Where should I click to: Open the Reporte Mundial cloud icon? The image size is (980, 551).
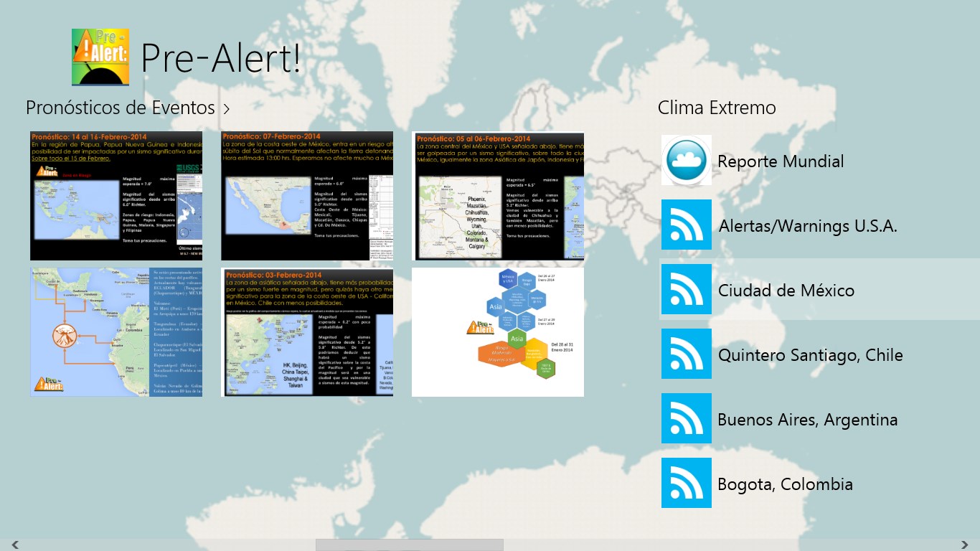pos(687,160)
